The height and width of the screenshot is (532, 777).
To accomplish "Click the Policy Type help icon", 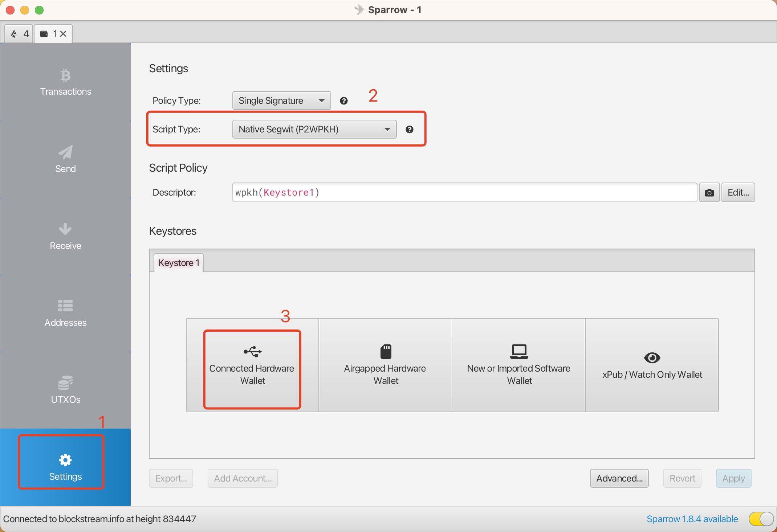I will pos(343,101).
